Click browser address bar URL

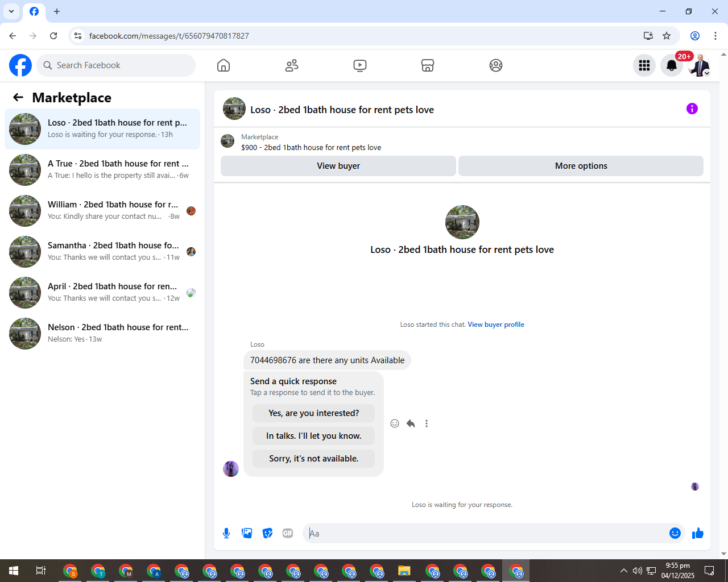169,36
